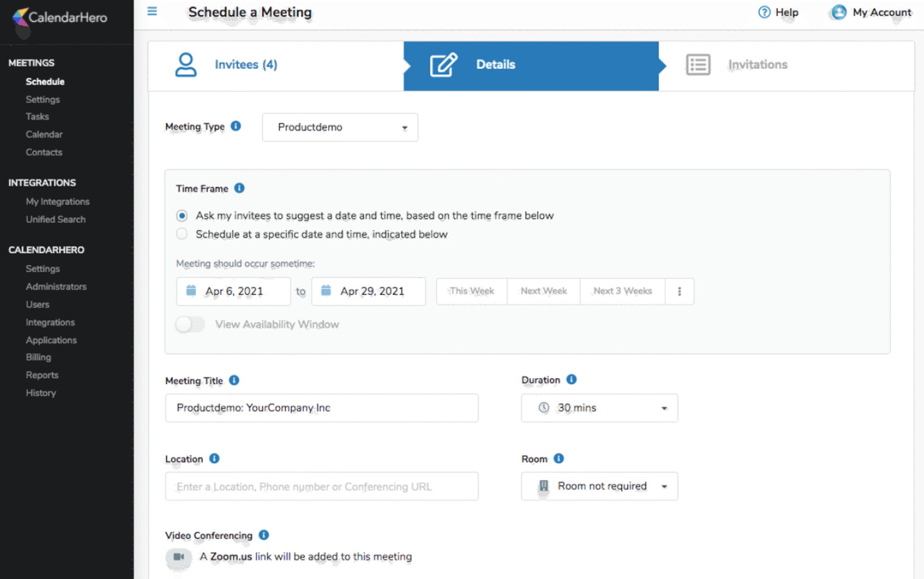Click the start date calendar icon

191,291
